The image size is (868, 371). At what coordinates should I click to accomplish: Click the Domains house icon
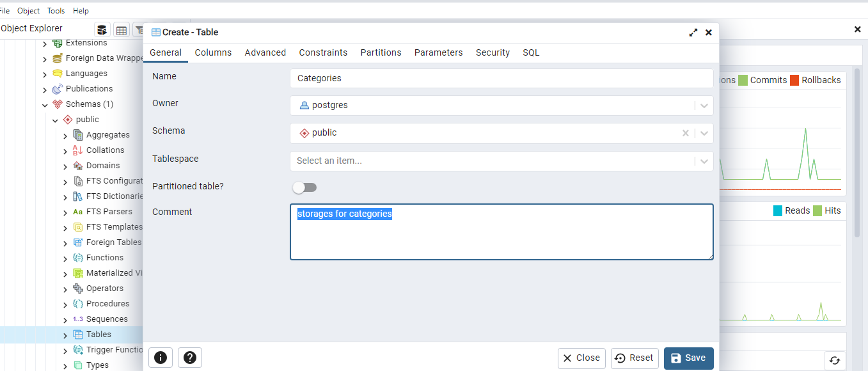77,166
